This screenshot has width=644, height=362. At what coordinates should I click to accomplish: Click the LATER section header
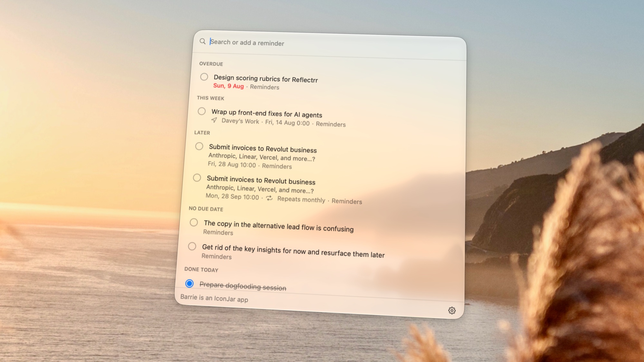[x=202, y=133]
